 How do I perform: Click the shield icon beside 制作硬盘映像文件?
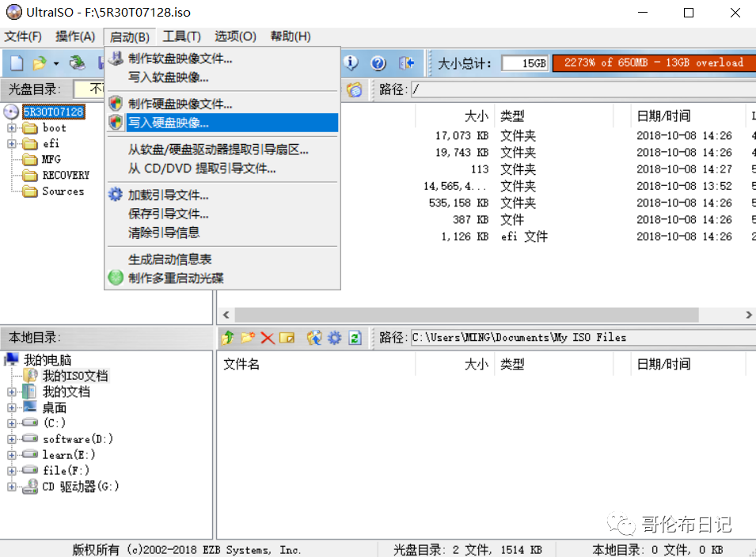click(x=116, y=104)
